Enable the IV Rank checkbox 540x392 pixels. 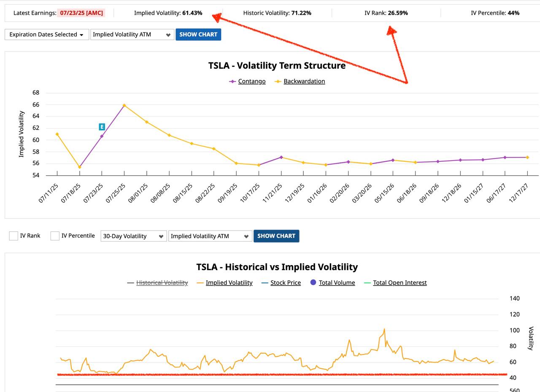pyautogui.click(x=13, y=236)
